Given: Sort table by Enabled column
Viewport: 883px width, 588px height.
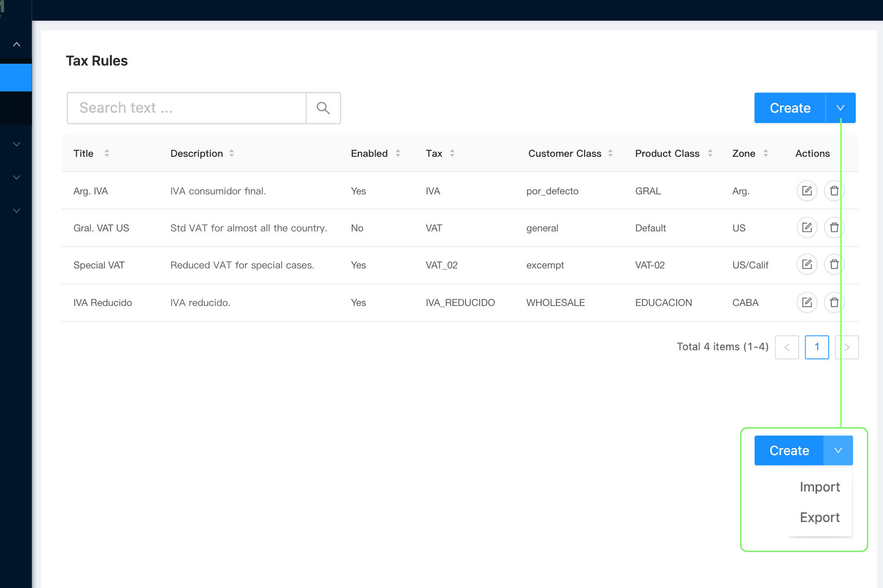Looking at the screenshot, I should tap(398, 154).
